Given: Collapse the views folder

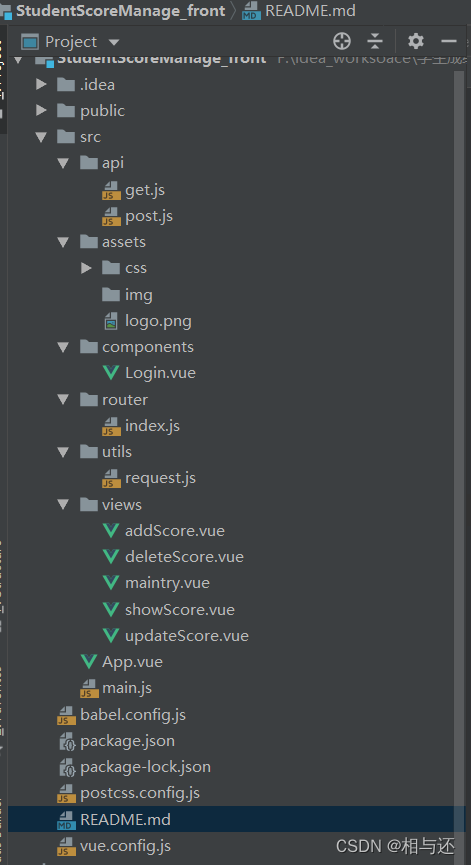Looking at the screenshot, I should coord(63,504).
